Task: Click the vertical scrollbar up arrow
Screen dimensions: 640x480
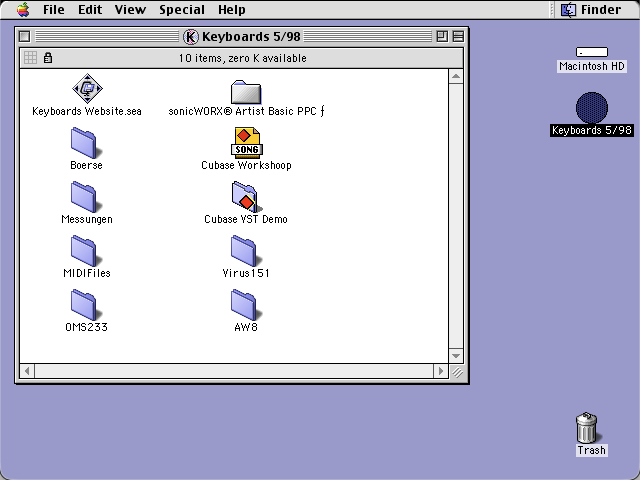Action: pyautogui.click(x=456, y=77)
